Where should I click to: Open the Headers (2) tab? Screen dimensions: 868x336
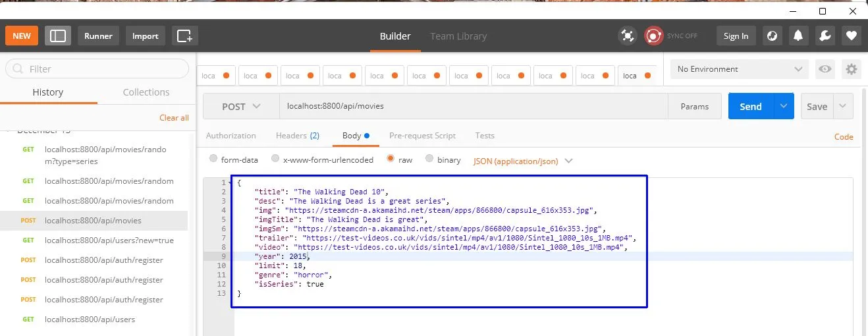click(x=298, y=136)
